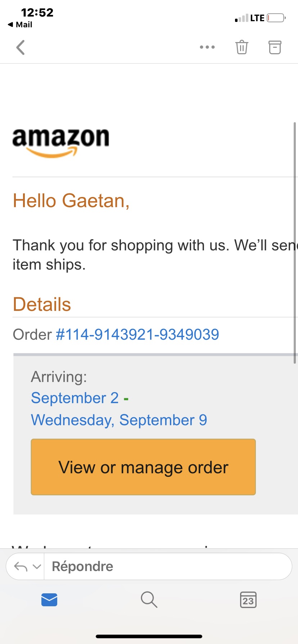Expand reply options chevron beside reply arrow
The image size is (298, 644).
coord(37,567)
